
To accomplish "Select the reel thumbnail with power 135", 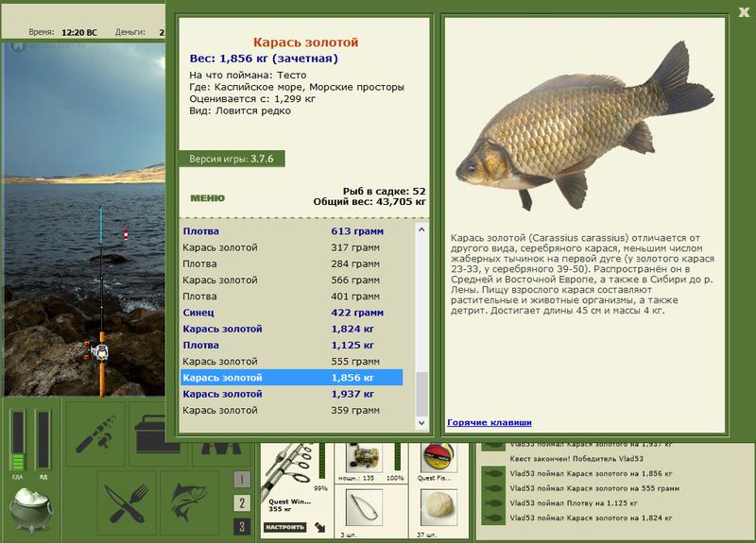I will [364, 458].
